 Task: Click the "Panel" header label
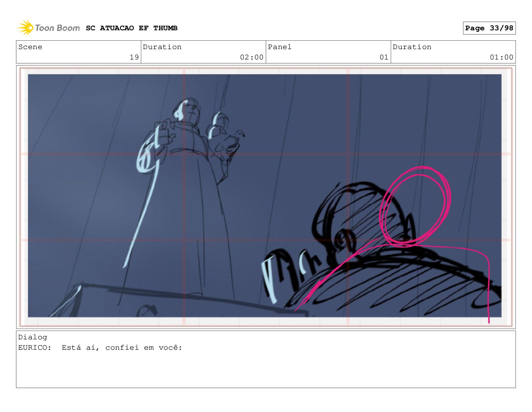(x=279, y=47)
